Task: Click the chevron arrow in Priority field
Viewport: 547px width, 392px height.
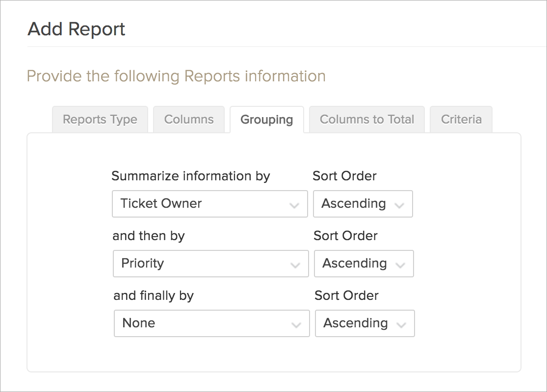Action: click(x=295, y=265)
